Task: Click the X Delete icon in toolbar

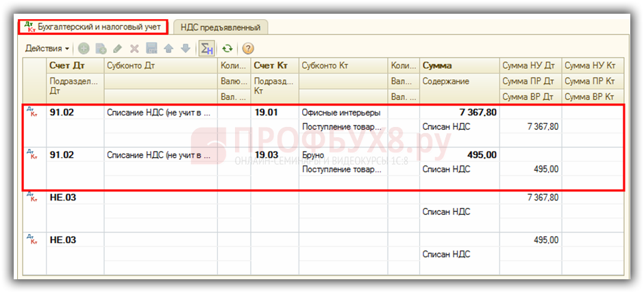Action: pyautogui.click(x=134, y=49)
